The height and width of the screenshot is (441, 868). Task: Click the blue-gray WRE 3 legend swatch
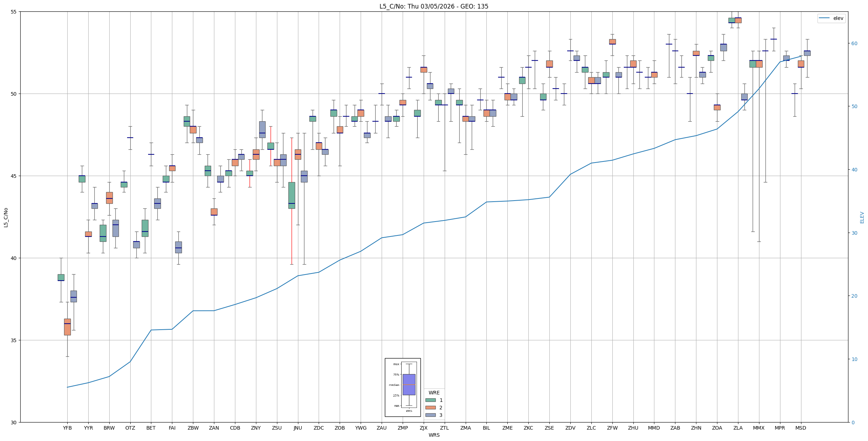click(x=430, y=415)
